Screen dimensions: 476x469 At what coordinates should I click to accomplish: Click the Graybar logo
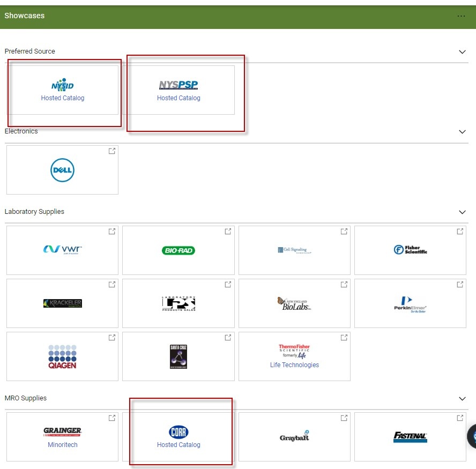coord(294,436)
